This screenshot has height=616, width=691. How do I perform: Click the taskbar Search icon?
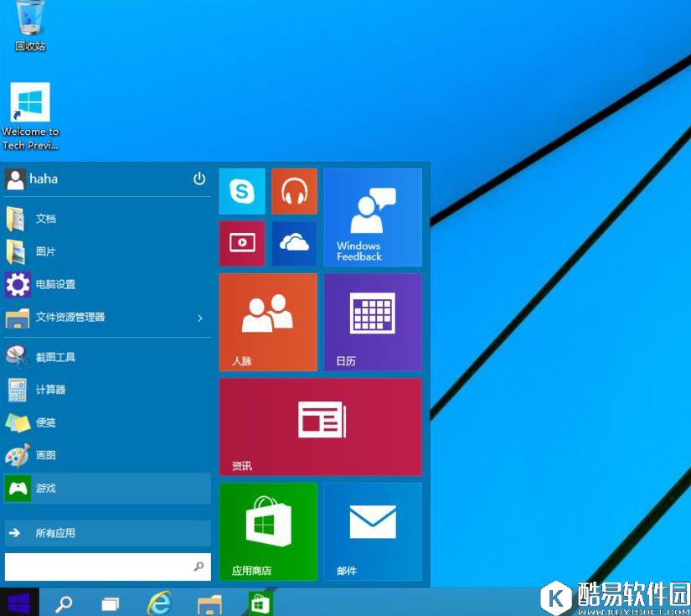(63, 602)
